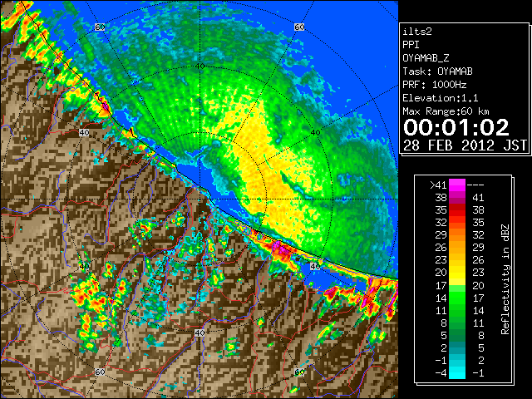532x399 pixels.
Task: Click the '>41' legend label
Action: [438, 185]
